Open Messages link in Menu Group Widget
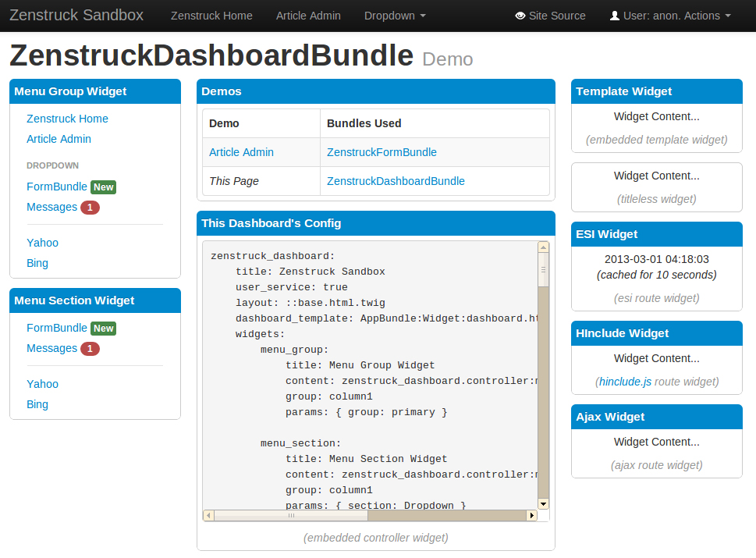Viewport: 756px width, 558px height. tap(52, 207)
